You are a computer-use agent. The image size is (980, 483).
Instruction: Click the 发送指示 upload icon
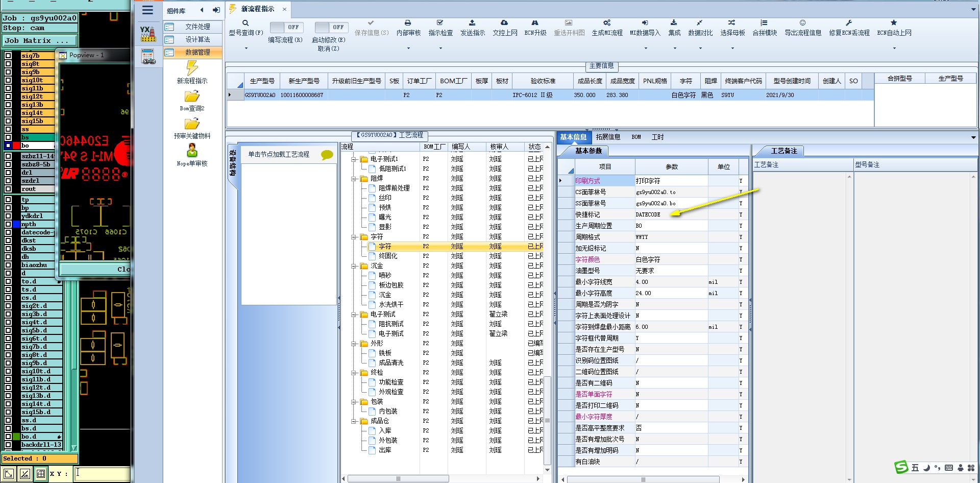pyautogui.click(x=472, y=23)
